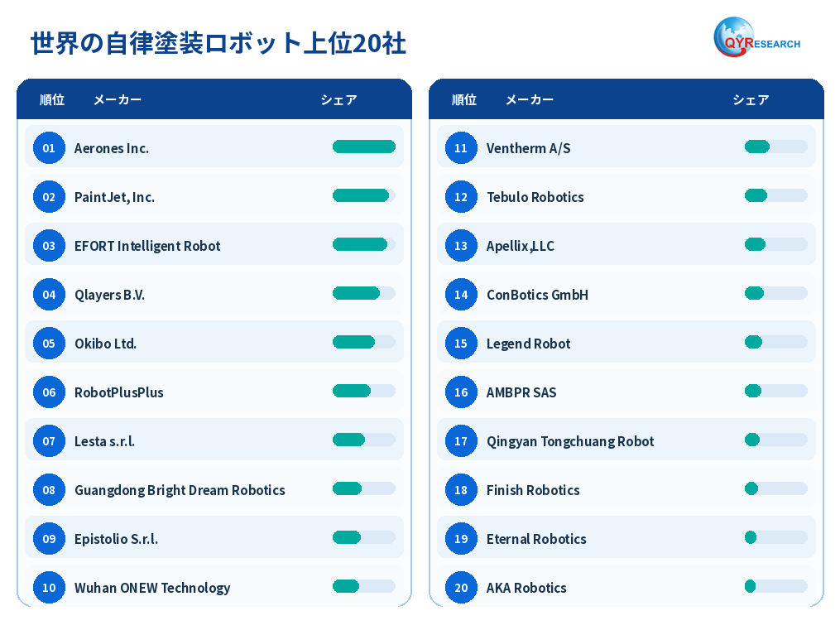840x630 pixels.
Task: Click the right table メーカー header
Action: (530, 99)
